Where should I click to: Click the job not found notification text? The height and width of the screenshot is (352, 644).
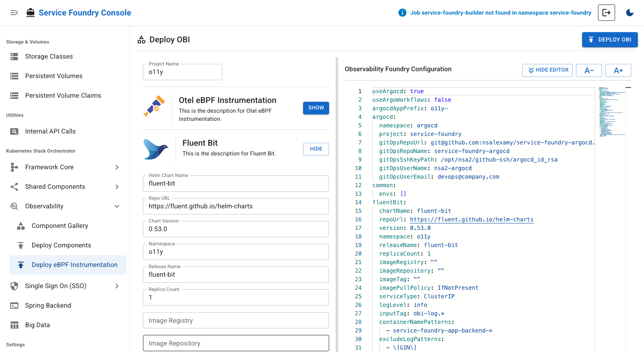click(x=501, y=13)
